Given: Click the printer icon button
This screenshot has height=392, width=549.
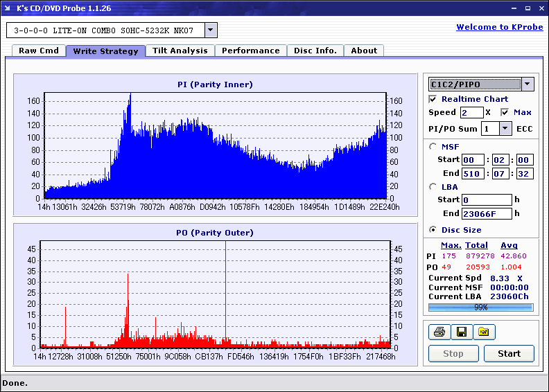Looking at the screenshot, I should (x=439, y=332).
